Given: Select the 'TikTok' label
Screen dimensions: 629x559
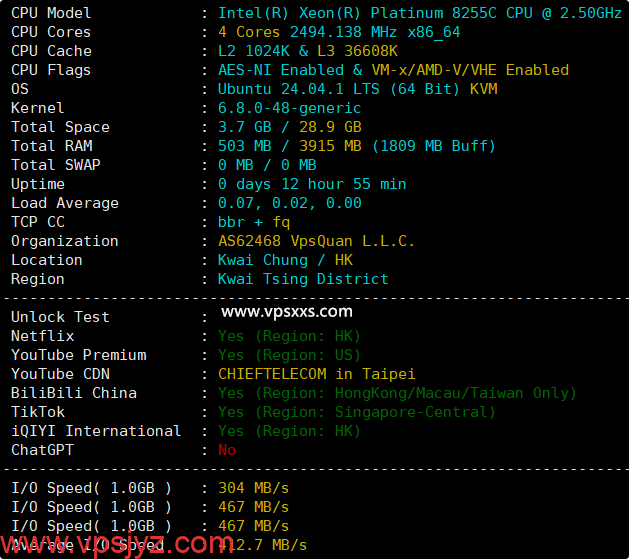Looking at the screenshot, I should pyautogui.click(x=38, y=412).
